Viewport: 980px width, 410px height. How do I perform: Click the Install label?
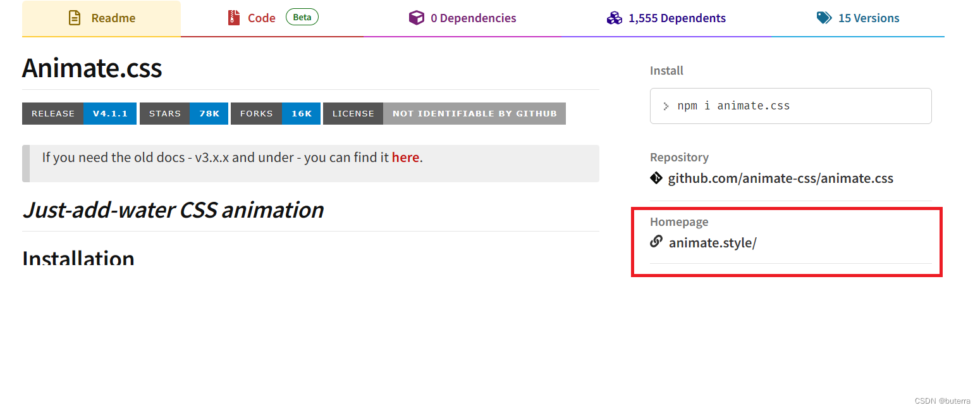coord(666,70)
